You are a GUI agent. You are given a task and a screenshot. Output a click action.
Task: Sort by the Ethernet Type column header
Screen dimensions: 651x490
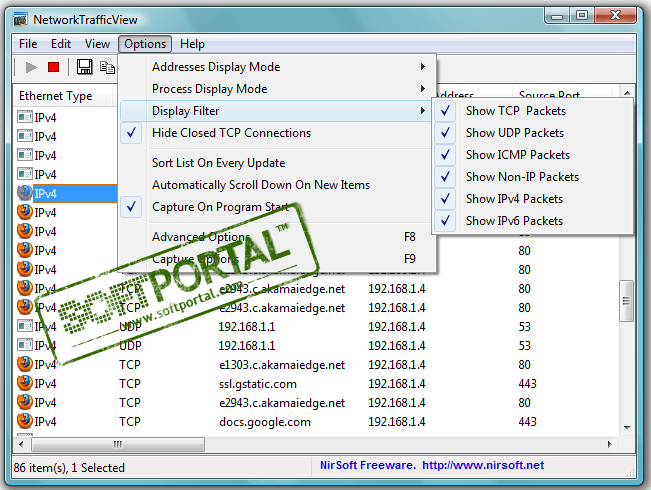point(63,96)
